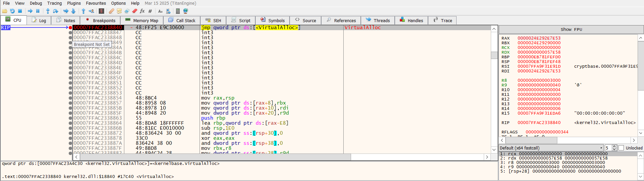644x181 pixels.
Task: Click the phone-shaped toolbar icon
Action: [168, 11]
